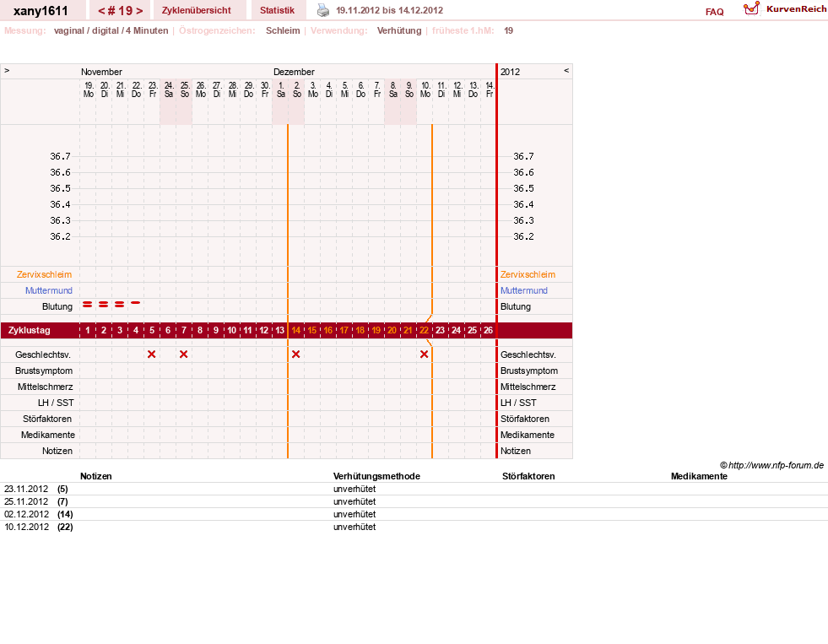Click the 02.12.2012 notes row

tap(414, 514)
